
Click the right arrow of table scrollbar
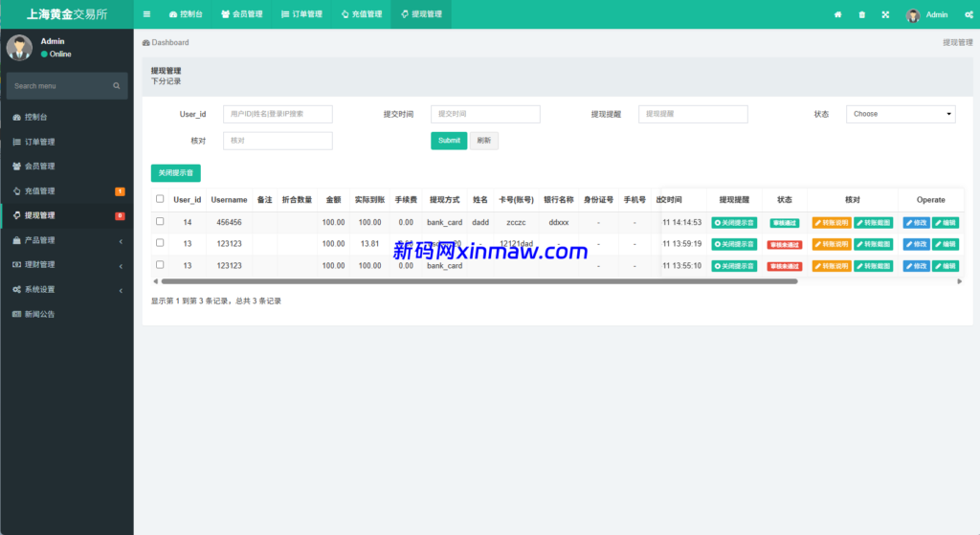tap(959, 281)
